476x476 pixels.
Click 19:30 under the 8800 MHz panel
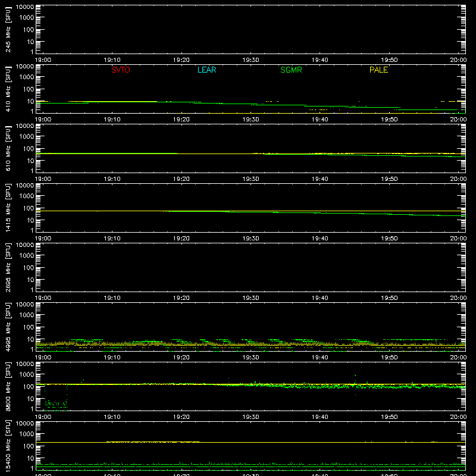click(x=250, y=417)
